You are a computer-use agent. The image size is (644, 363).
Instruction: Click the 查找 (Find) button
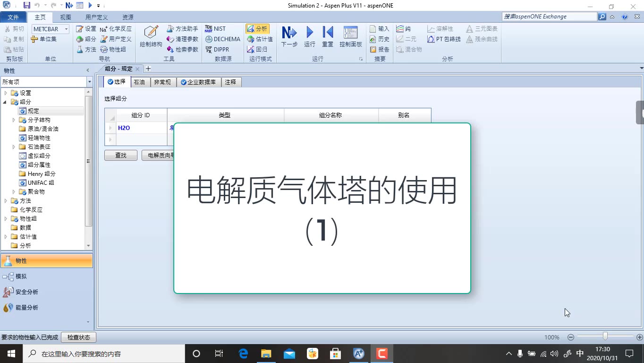(120, 155)
